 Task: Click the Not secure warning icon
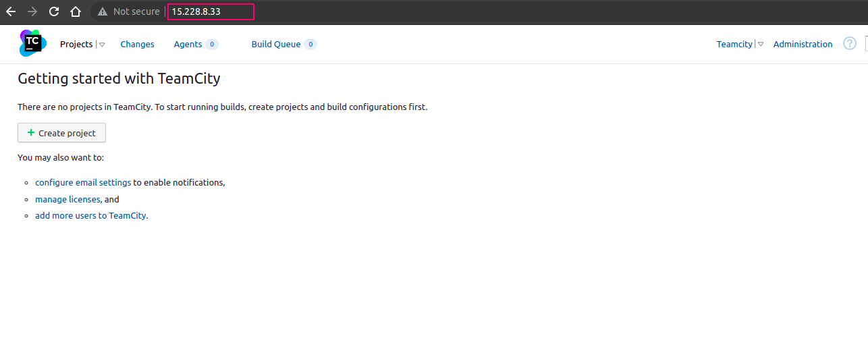[103, 11]
